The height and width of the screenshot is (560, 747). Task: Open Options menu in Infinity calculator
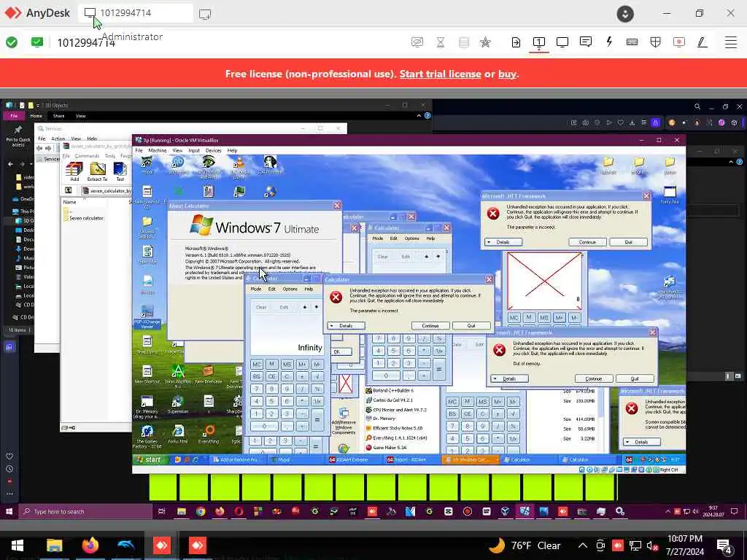click(x=290, y=289)
